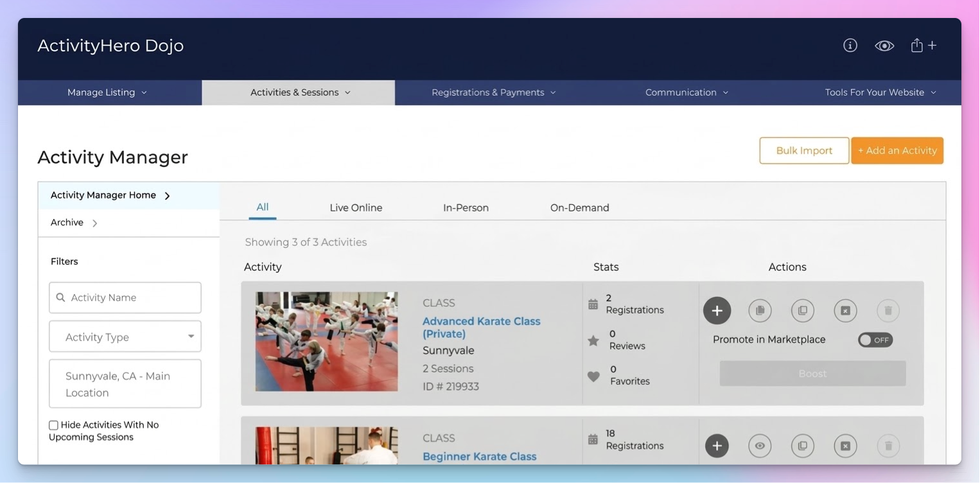Click the Sunnyvale, CA - Main Location field

click(x=125, y=383)
